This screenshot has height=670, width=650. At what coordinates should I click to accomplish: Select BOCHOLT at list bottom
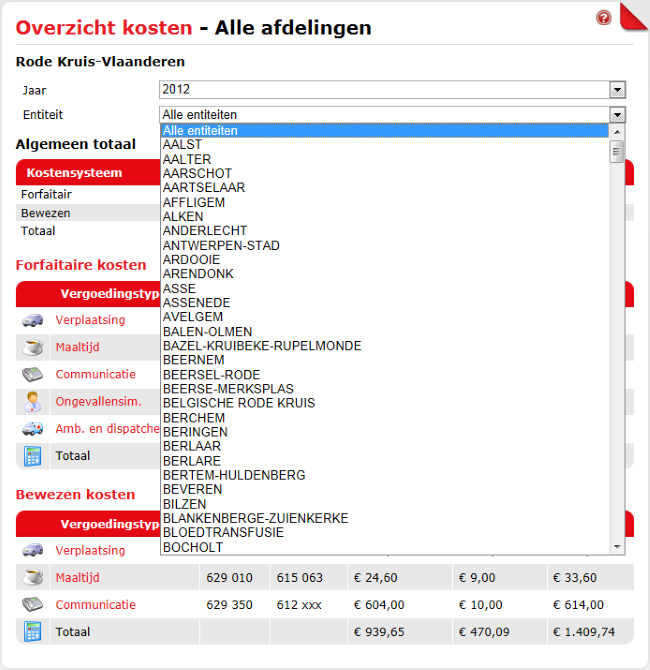(x=385, y=547)
